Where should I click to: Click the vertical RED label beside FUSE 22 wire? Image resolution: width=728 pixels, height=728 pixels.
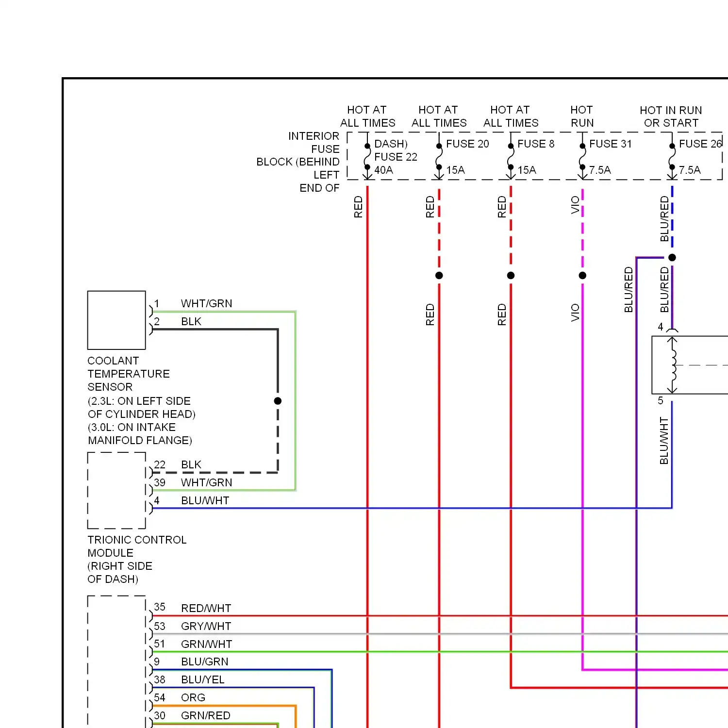[358, 207]
